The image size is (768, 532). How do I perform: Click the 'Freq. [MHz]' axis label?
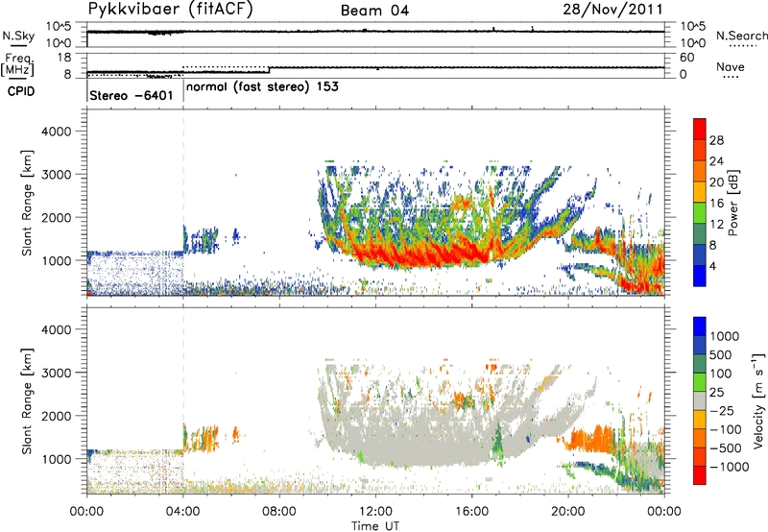(18, 65)
